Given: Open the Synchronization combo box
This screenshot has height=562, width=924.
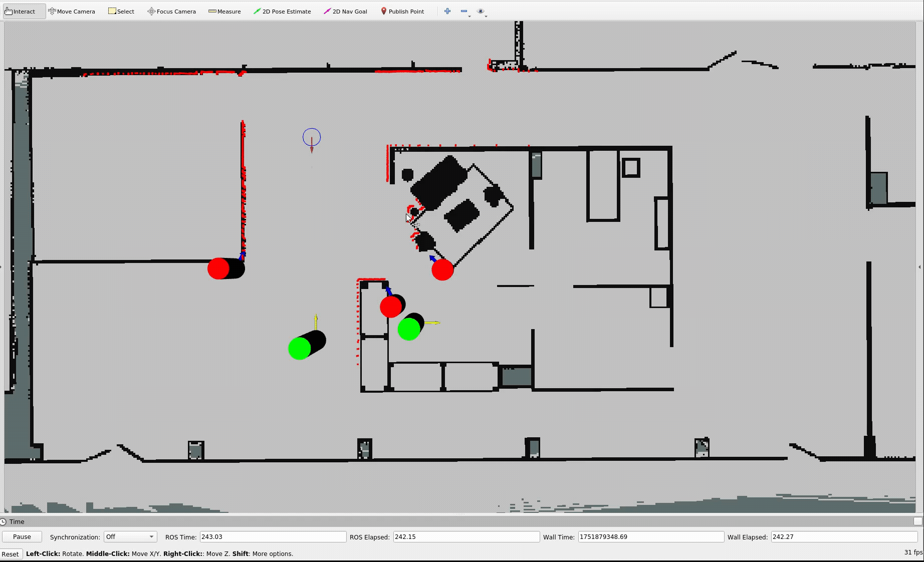Looking at the screenshot, I should pos(130,536).
